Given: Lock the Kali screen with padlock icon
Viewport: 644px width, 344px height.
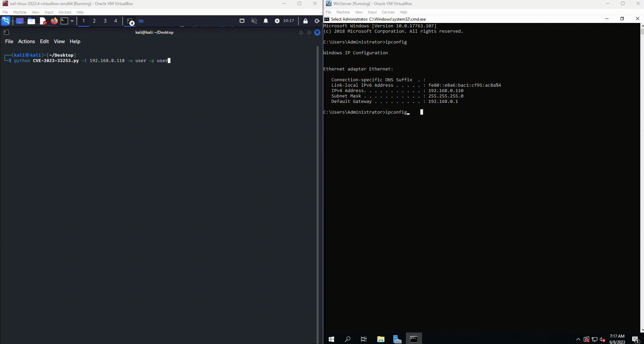Looking at the screenshot, I should click(x=305, y=21).
